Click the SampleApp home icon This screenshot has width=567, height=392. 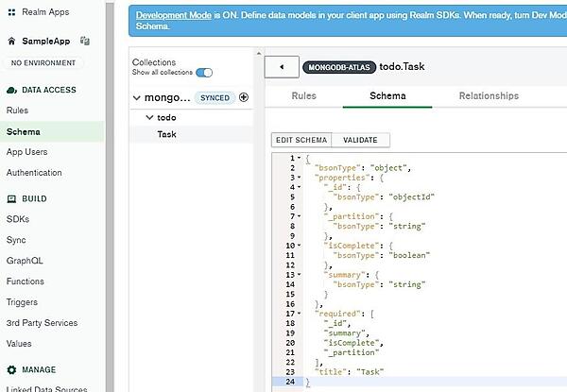point(12,42)
